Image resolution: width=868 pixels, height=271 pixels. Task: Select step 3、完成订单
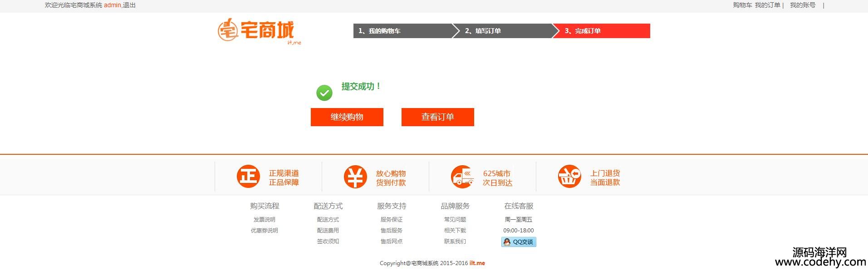pyautogui.click(x=602, y=31)
